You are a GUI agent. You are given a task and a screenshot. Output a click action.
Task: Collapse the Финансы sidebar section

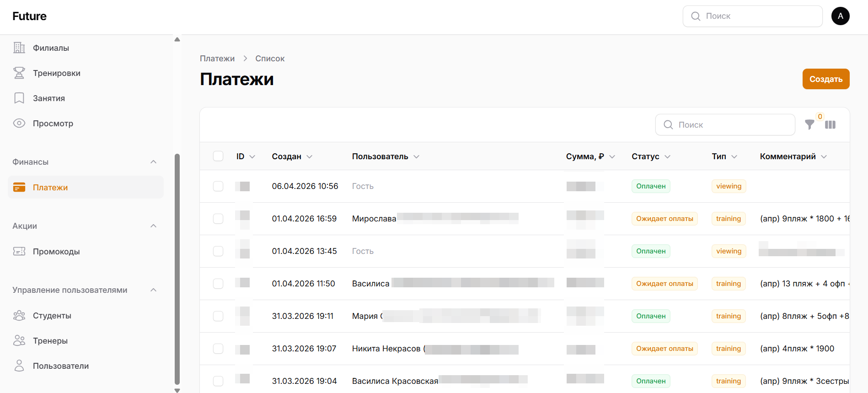154,162
